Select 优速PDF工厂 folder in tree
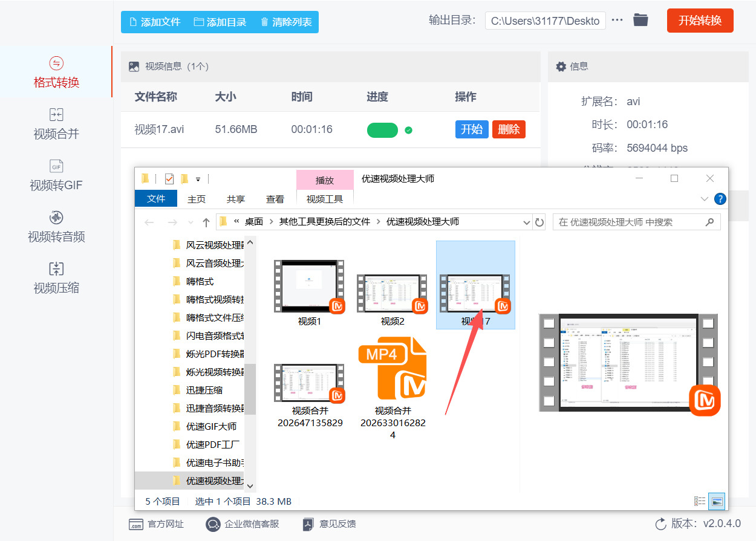Image resolution: width=756 pixels, height=541 pixels. pyautogui.click(x=213, y=444)
